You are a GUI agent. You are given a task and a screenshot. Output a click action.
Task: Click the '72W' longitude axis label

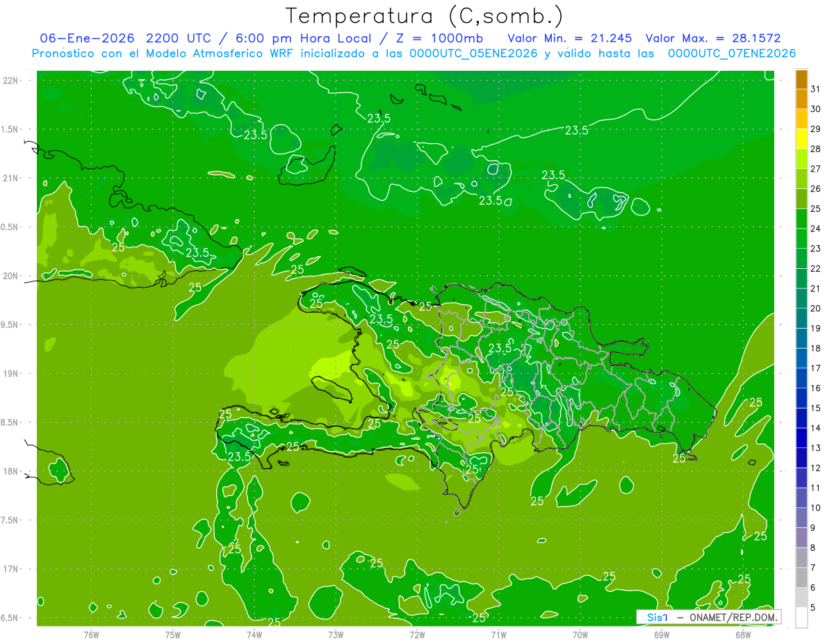coord(417,635)
